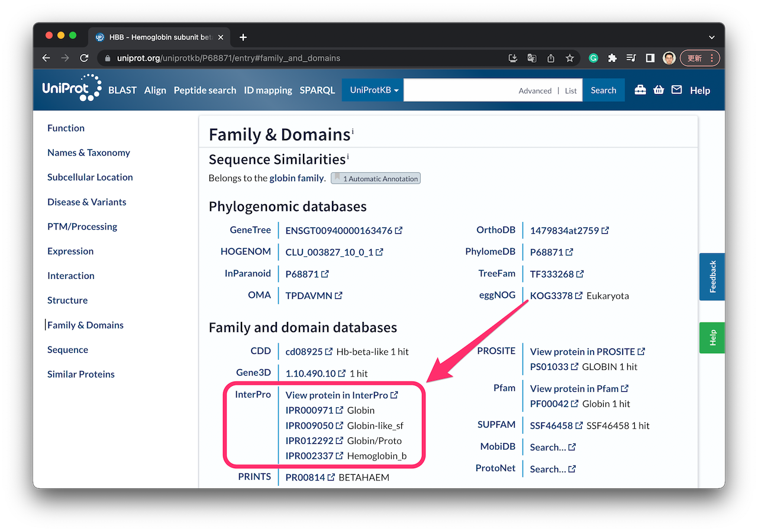Select Disease & Variants in the sidebar
Image resolution: width=758 pixels, height=532 pixels.
[86, 202]
